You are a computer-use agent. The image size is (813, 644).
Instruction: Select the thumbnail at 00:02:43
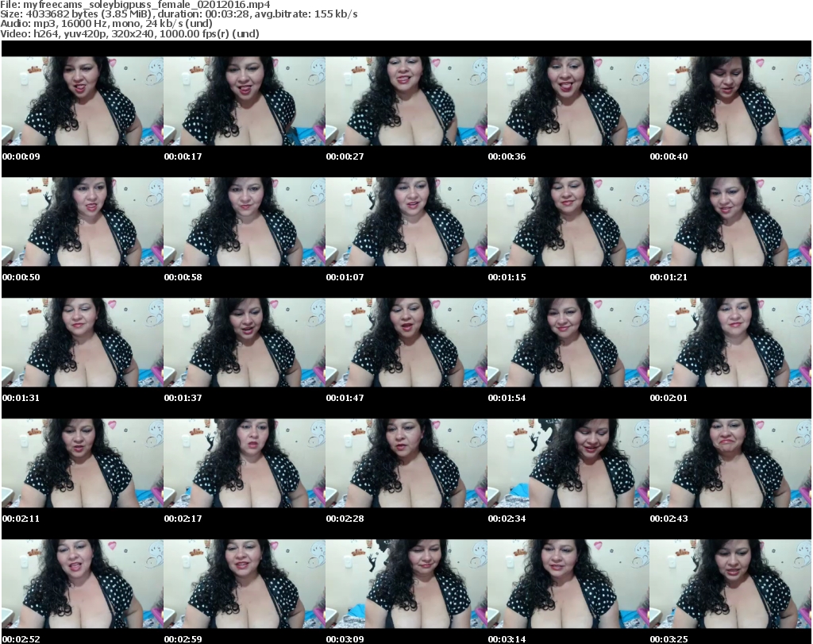pyautogui.click(x=730, y=464)
